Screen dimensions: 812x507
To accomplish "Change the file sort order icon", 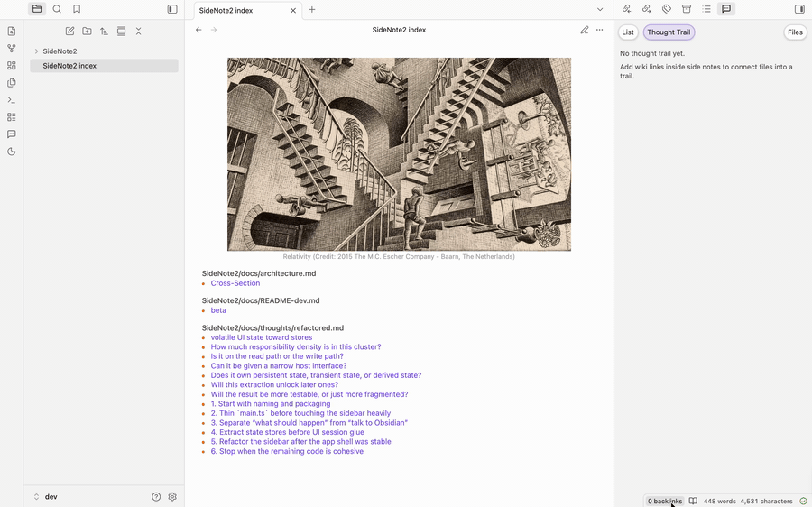I will 104,31.
